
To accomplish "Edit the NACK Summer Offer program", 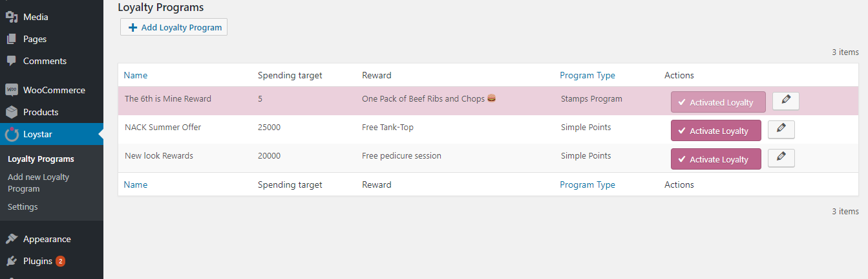I will click(781, 129).
